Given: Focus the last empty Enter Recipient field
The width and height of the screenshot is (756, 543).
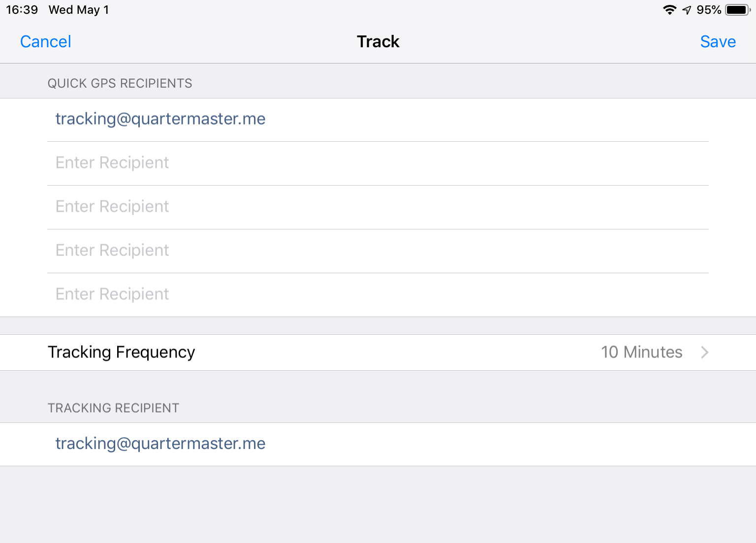Looking at the screenshot, I should (378, 295).
